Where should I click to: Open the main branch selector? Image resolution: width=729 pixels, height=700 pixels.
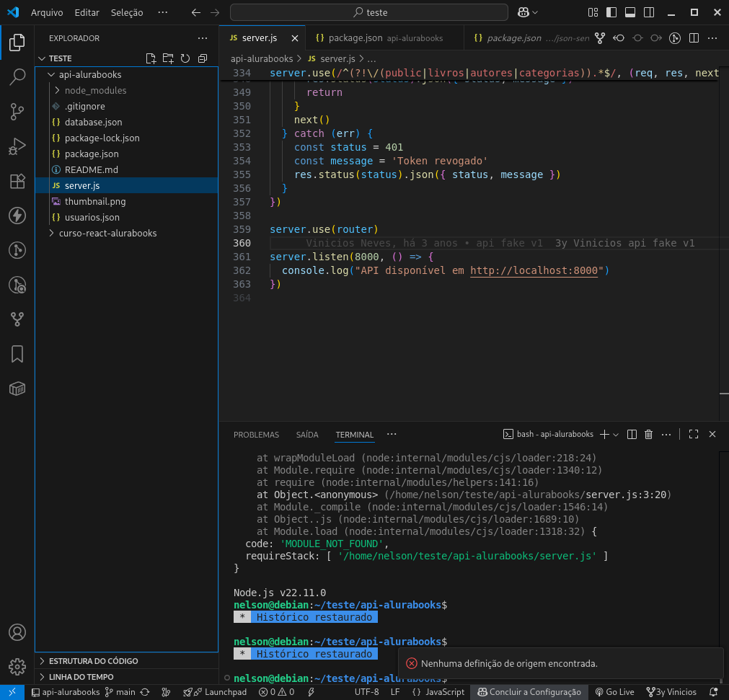120,692
